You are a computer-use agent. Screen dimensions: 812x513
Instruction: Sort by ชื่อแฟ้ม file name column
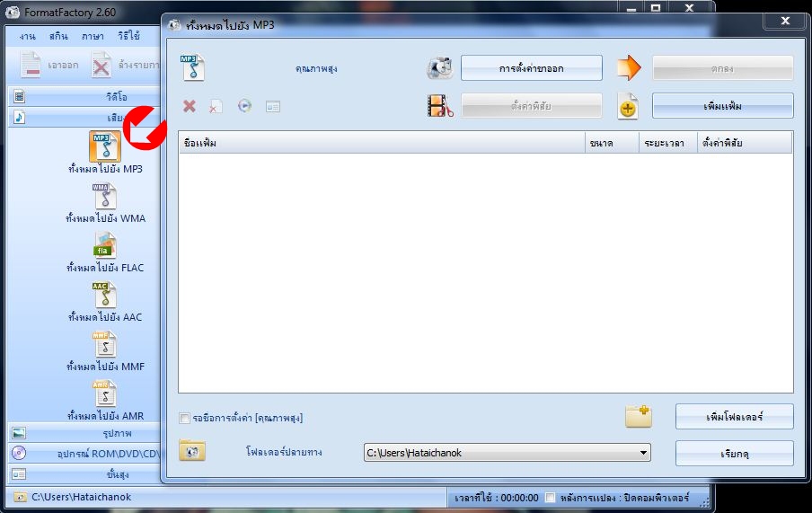pos(382,143)
